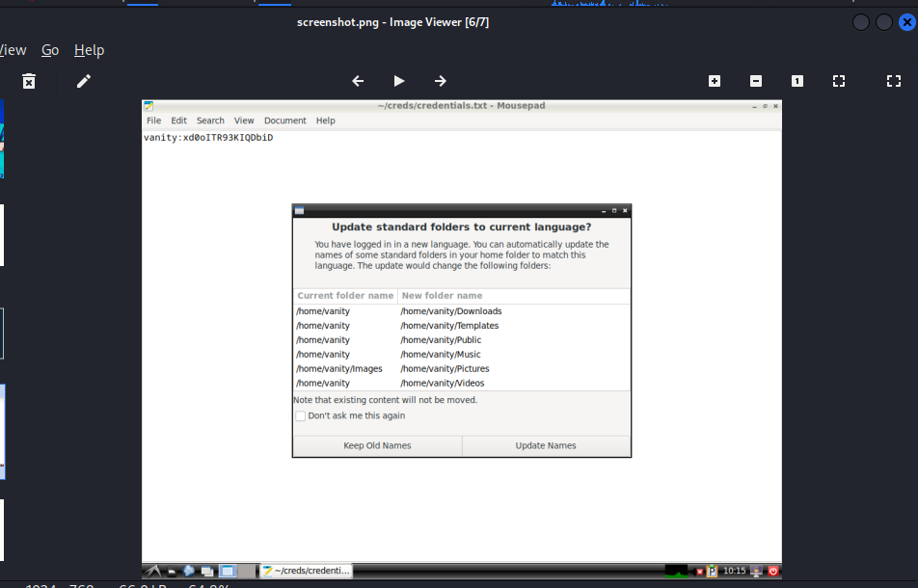The width and height of the screenshot is (918, 588).
Task: Go to the previous image
Action: click(358, 81)
